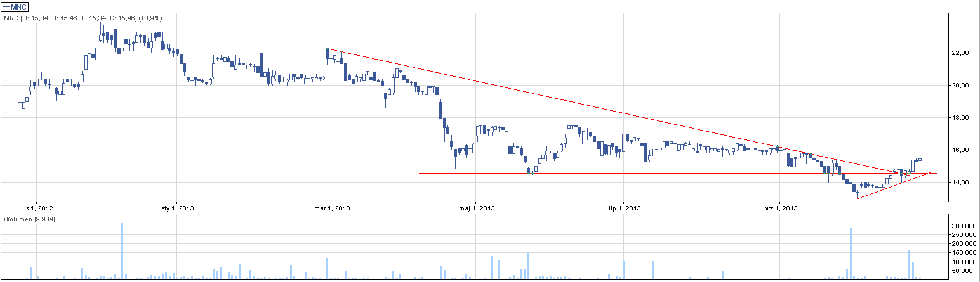Screen dimensions: 980x282
Task: Click the tallest volume bar in December 2012
Action: tap(122, 252)
